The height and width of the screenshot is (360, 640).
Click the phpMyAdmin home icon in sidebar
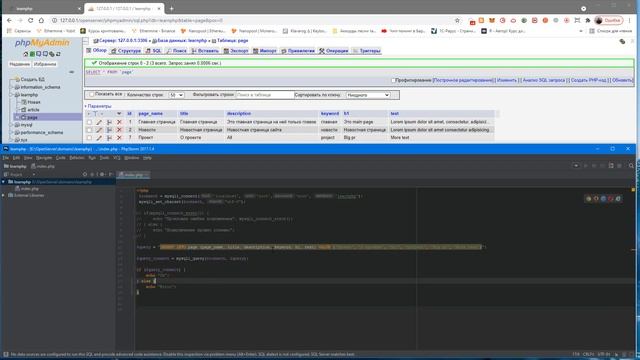click(x=26, y=54)
